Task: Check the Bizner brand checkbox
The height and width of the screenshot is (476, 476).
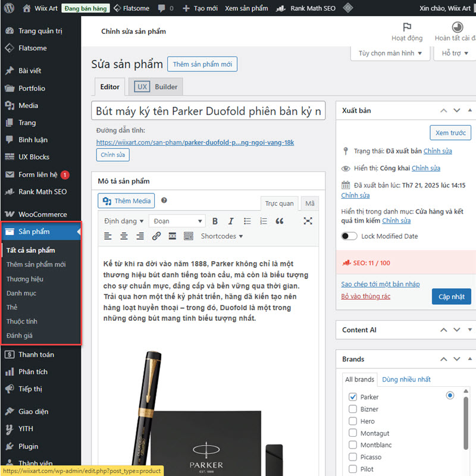Action: pos(353,409)
